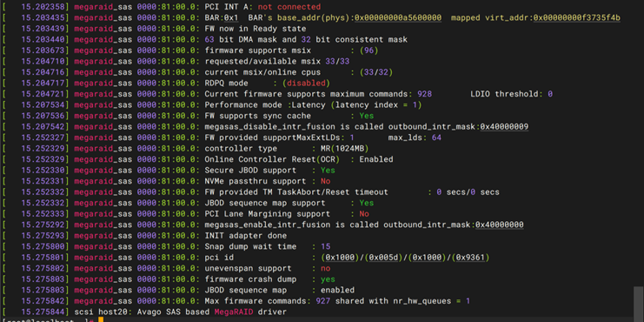Select outbound_intr_mask value 0x40000000
The height and width of the screenshot is (322, 644).
coord(500,225)
